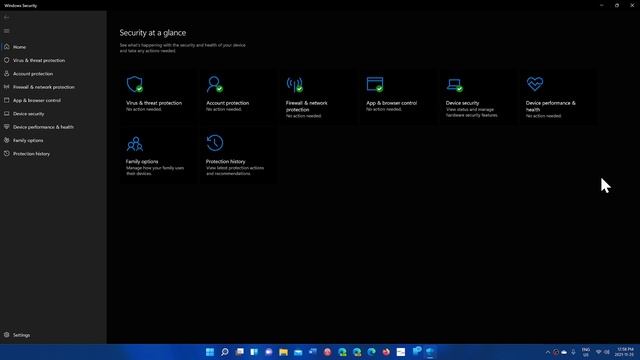Click the Windows Security taskbar icon

tap(430, 352)
